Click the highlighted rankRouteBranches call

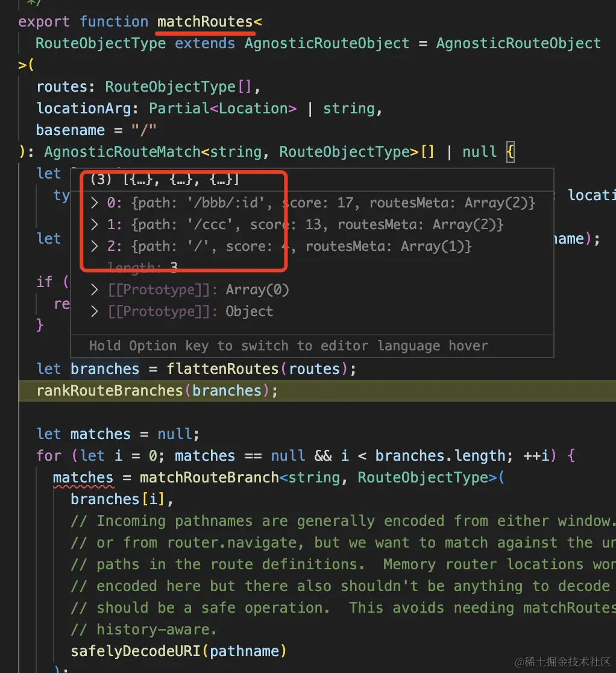109,391
